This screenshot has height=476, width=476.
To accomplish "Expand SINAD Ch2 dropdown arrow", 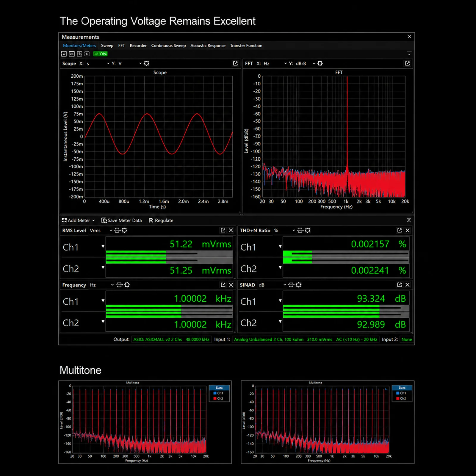I will click(280, 322).
